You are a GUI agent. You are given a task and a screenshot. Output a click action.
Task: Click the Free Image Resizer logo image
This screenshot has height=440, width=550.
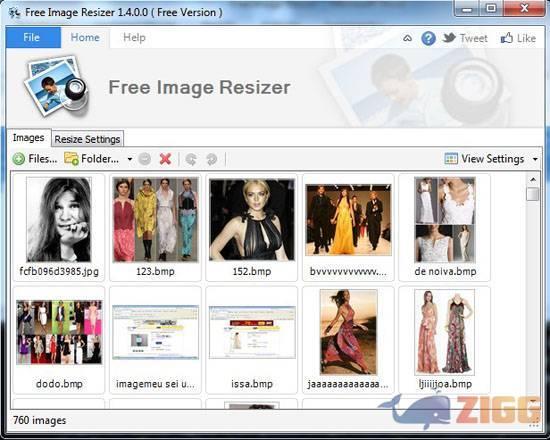coord(56,86)
